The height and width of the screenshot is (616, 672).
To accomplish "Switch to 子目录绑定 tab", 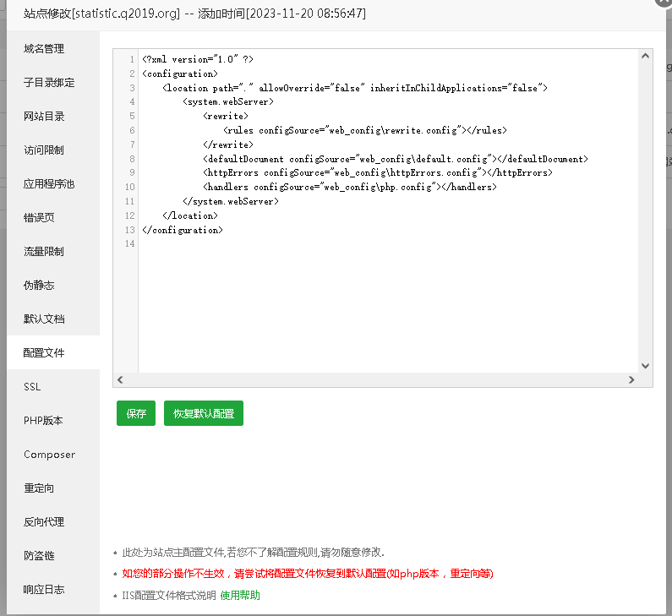I will (49, 83).
